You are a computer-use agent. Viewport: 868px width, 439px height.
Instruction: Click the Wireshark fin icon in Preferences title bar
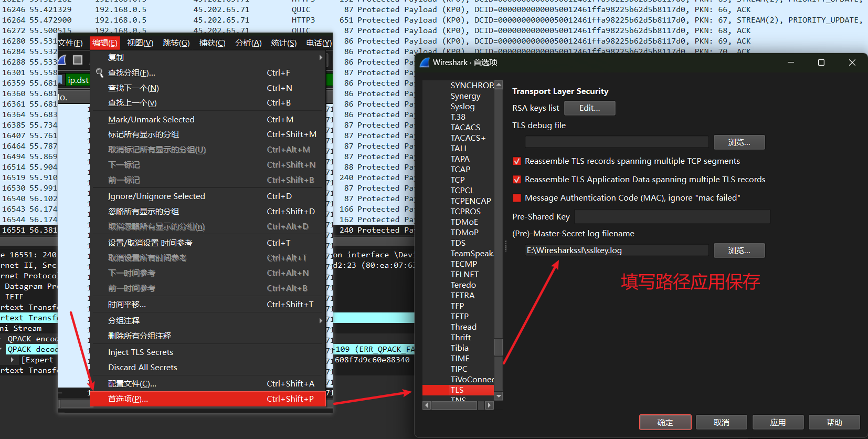click(x=425, y=62)
